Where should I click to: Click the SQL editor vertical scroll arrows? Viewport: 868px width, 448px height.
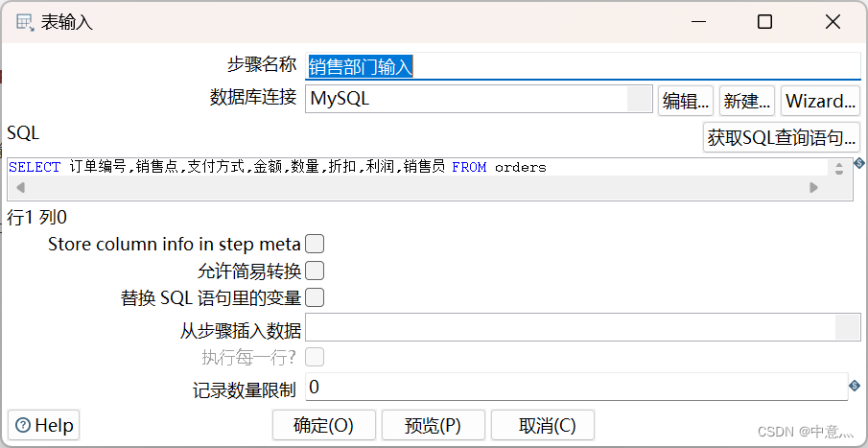[x=839, y=168]
